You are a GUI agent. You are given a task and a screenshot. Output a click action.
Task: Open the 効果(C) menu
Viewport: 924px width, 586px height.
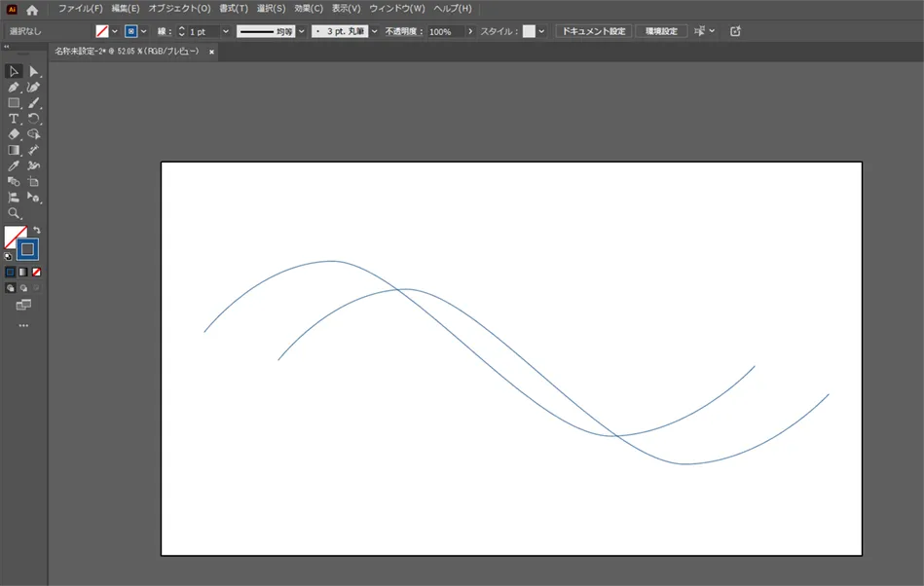(x=309, y=9)
